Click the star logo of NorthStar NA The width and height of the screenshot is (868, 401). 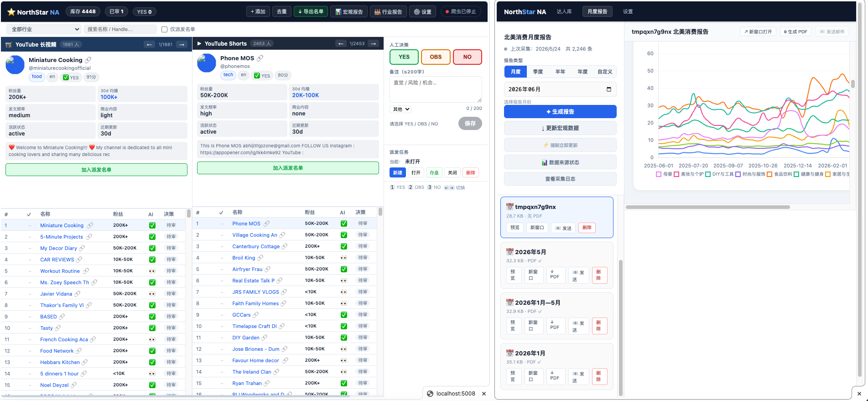point(11,12)
